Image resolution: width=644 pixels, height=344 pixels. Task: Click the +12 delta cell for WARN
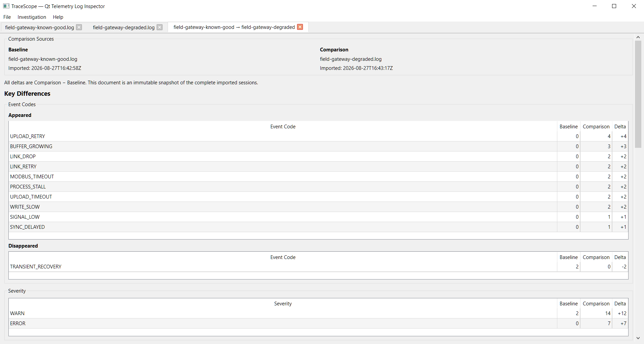pos(620,313)
